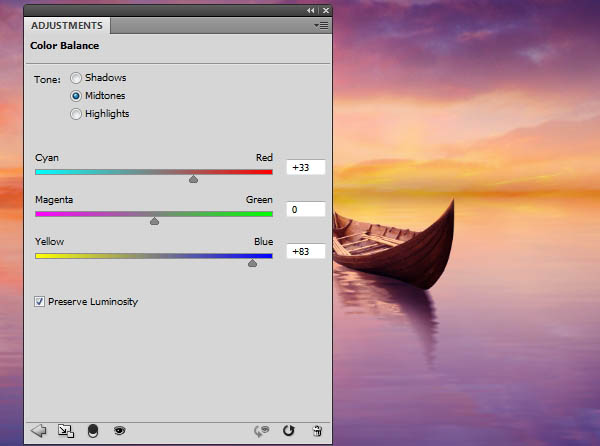
Task: Click the Cyan-Red value field showing +33
Action: coord(305,168)
